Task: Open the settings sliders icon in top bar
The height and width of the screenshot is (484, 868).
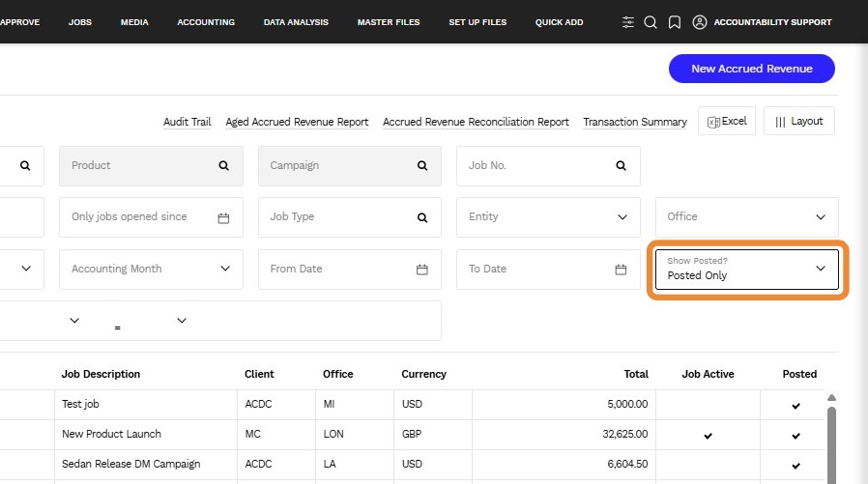Action: [x=627, y=22]
